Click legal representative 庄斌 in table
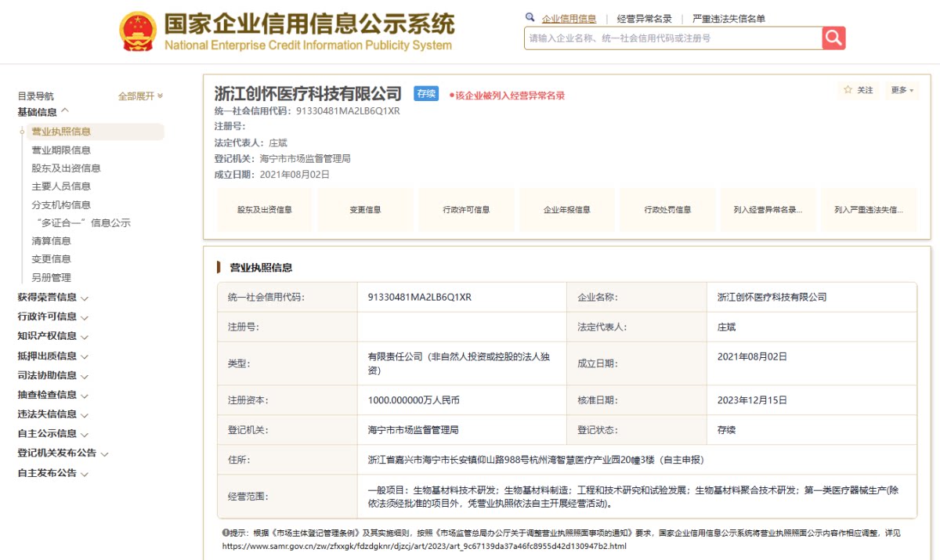The height and width of the screenshot is (560, 940). point(727,327)
